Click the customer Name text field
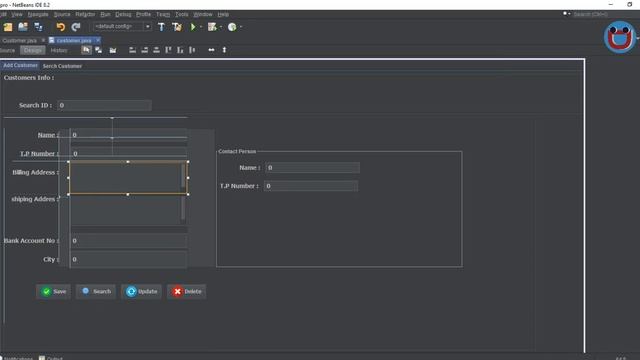Screen dimensions: 640x360 129,135
